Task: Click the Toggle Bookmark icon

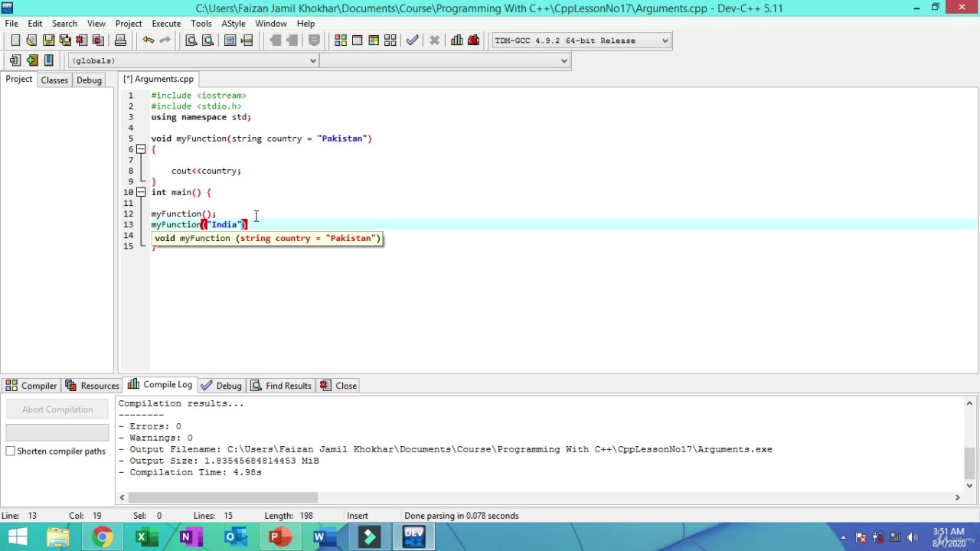Action: click(x=31, y=60)
